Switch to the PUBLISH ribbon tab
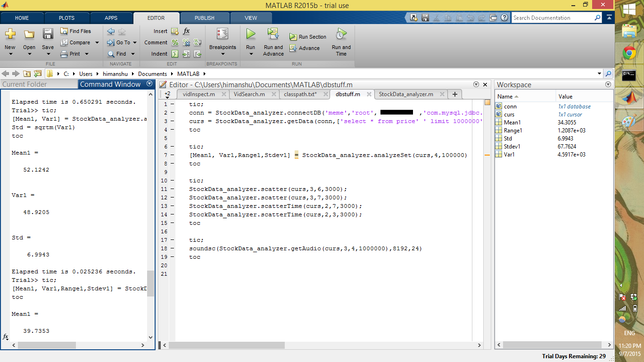 coord(205,18)
